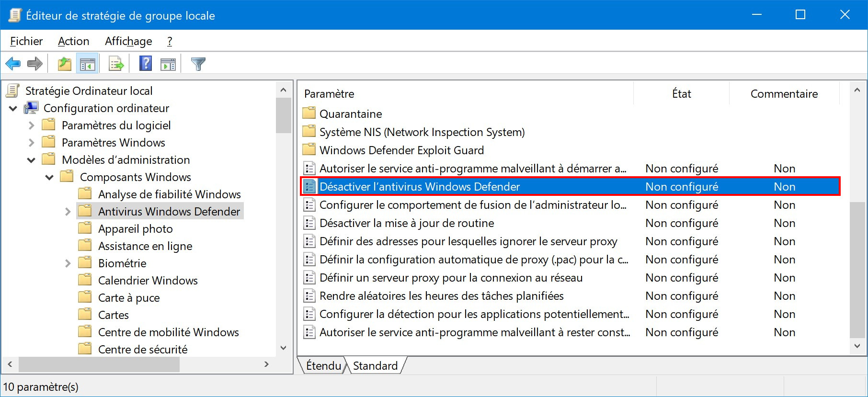
Task: Click the tree pane scroll left arrow
Action: pyautogui.click(x=10, y=364)
